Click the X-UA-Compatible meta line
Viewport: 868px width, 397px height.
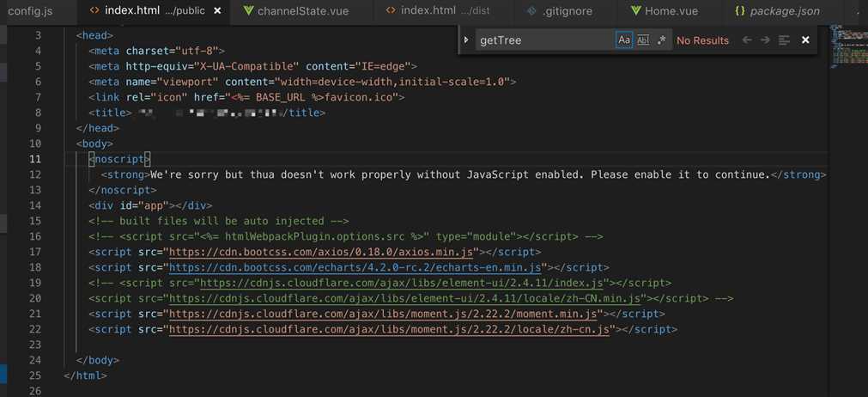coord(253,66)
